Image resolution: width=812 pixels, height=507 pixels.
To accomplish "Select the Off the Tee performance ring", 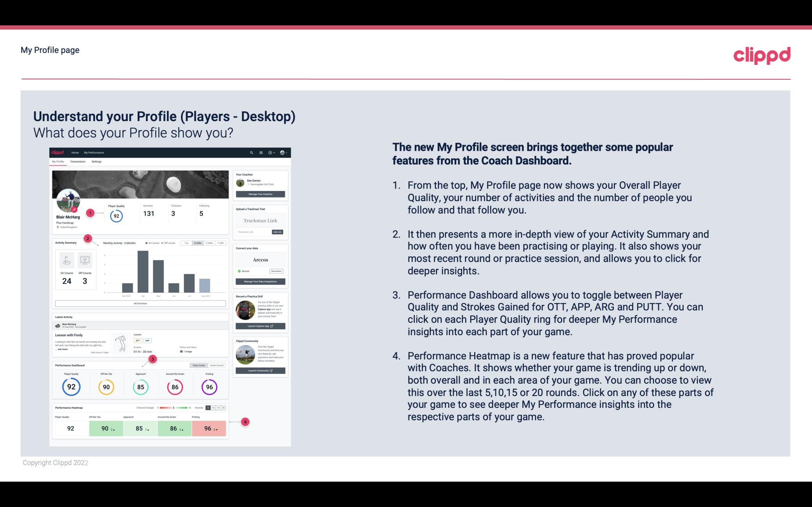I will click(106, 387).
